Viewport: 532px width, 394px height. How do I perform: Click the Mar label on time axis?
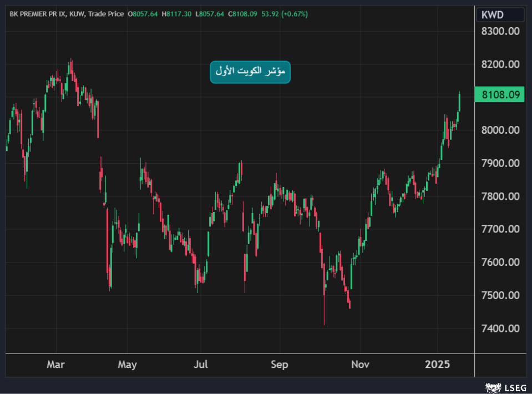[x=56, y=365]
